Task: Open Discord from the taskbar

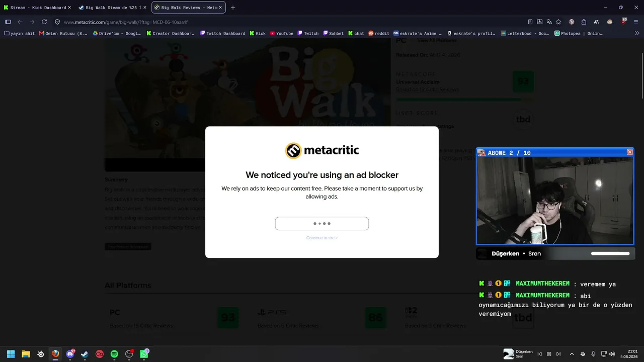Action: 70,354
